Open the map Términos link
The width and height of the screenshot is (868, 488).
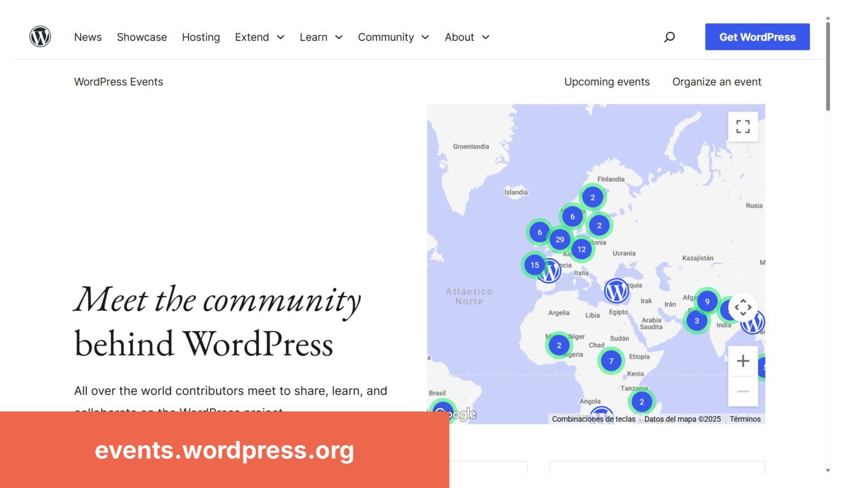(x=745, y=419)
